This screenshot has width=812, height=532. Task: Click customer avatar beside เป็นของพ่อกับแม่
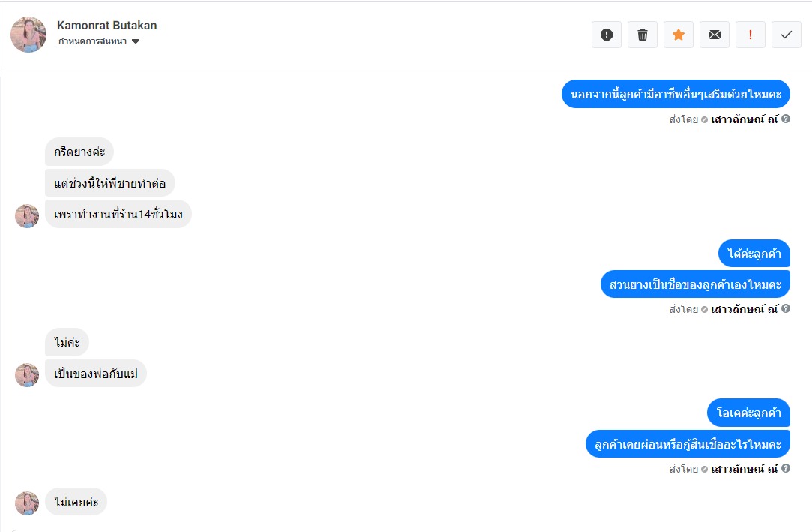[27, 374]
